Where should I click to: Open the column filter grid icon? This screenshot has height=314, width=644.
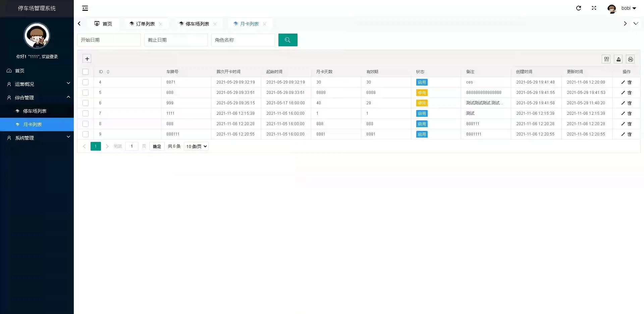click(x=606, y=59)
